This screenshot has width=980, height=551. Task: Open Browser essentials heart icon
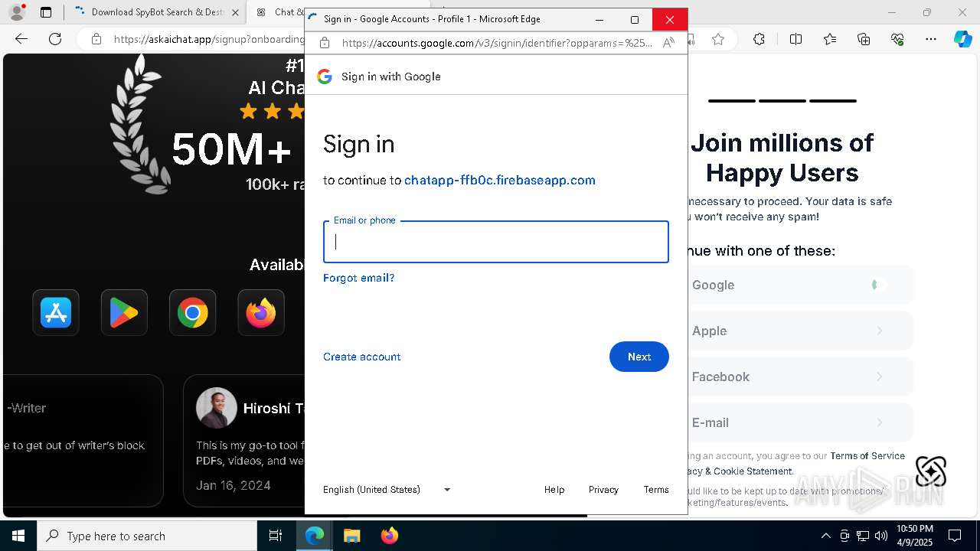click(897, 39)
